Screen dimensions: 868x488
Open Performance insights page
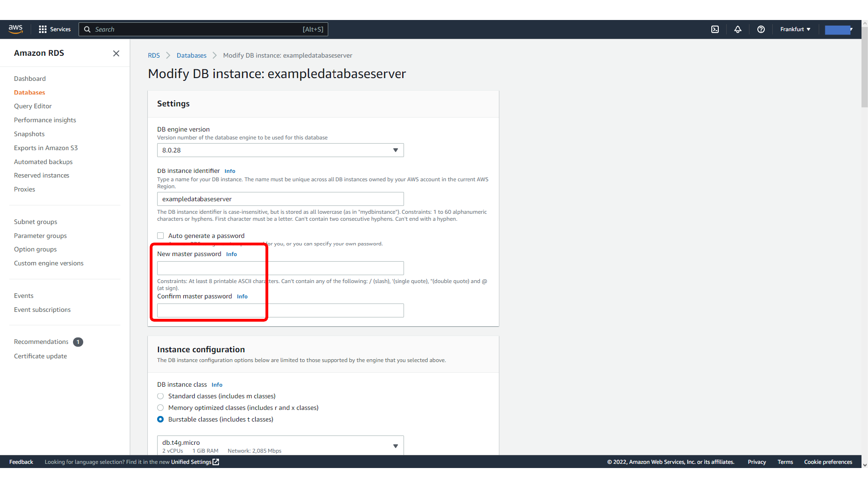coord(45,120)
